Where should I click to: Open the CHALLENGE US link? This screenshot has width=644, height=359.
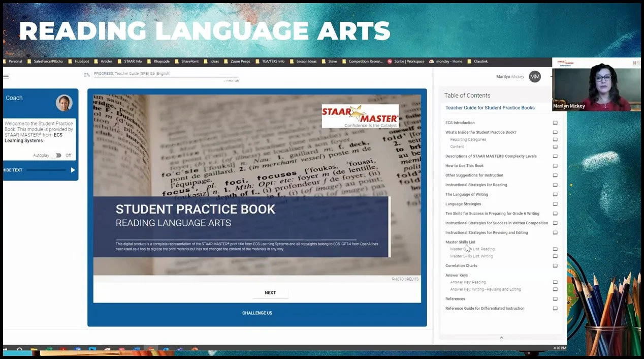(x=257, y=313)
